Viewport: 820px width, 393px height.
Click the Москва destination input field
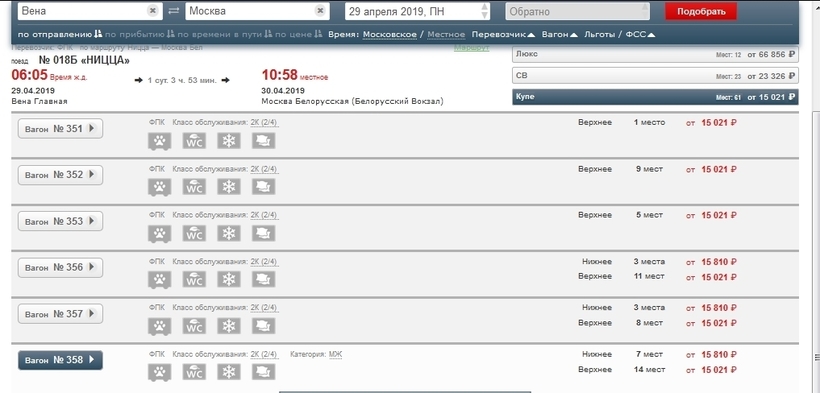coord(257,11)
